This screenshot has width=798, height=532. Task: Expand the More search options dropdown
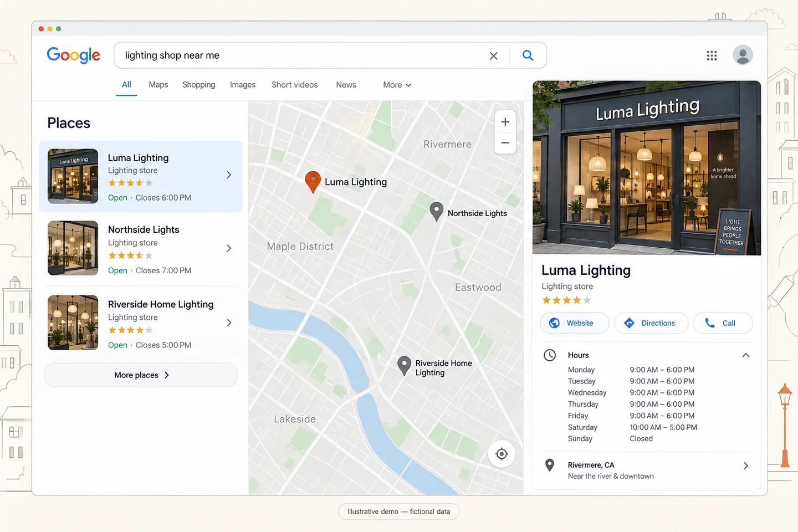397,85
